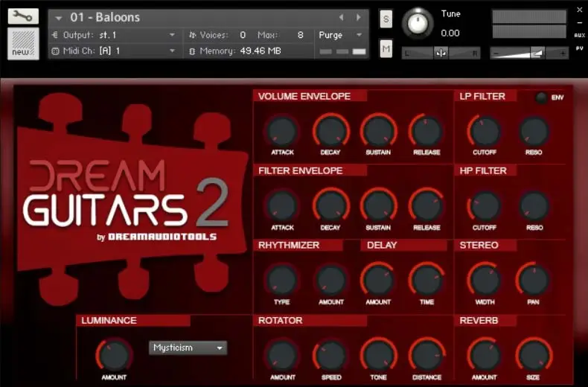588x387 pixels.
Task: Click Filter Envelope RELEASE knob
Action: pos(426,205)
